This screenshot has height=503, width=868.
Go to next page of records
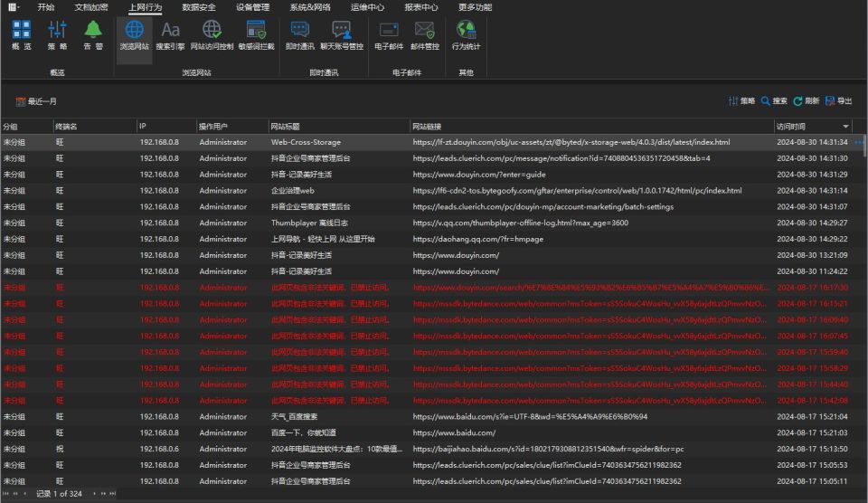point(103,494)
